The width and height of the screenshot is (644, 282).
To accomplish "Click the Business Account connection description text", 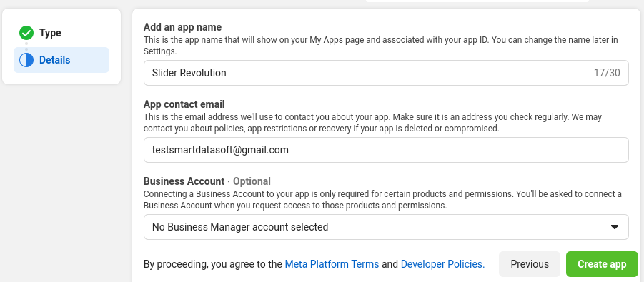I will (382, 199).
